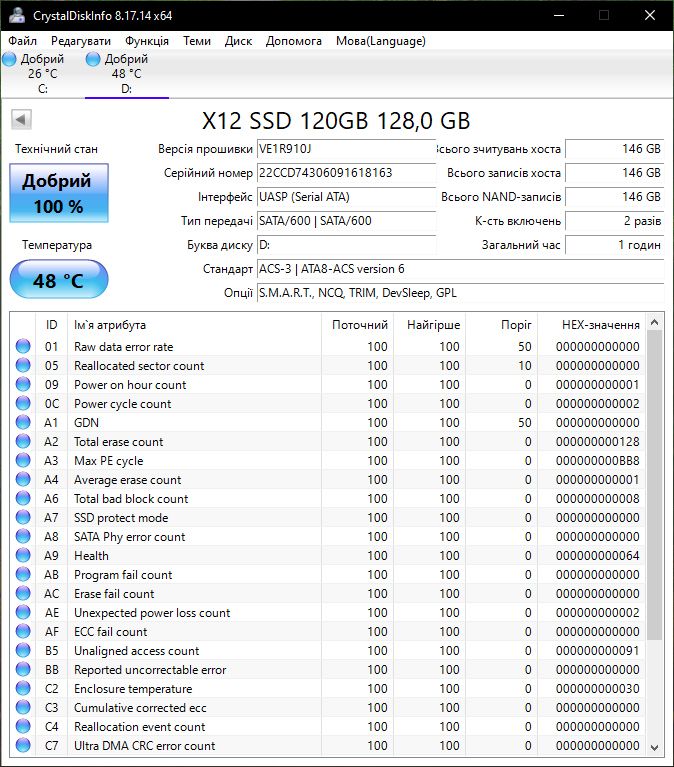674x767 pixels.
Task: Click the status icon for Power on hour count
Action: click(x=23, y=384)
